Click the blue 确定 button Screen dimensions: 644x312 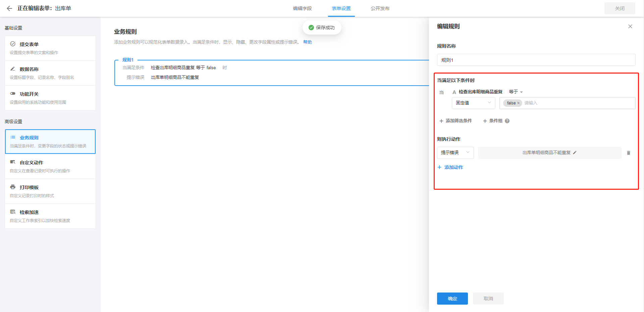tap(452, 299)
